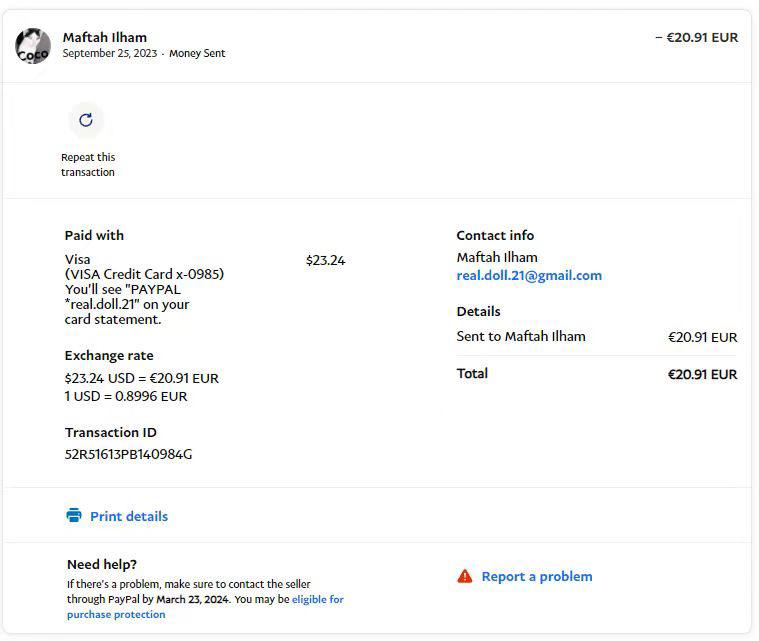This screenshot has height=641, width=759.
Task: Open the eligible for purchase protection link
Action: [x=317, y=600]
